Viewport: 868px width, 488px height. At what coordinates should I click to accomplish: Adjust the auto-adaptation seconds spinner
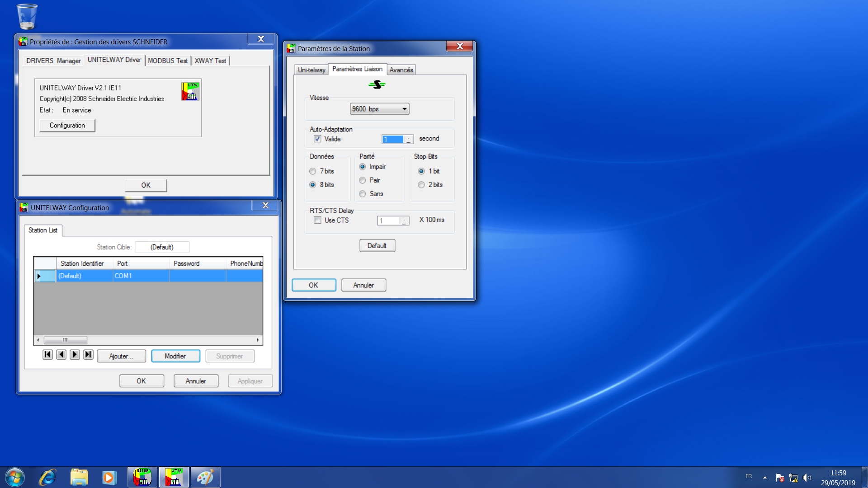tap(408, 139)
